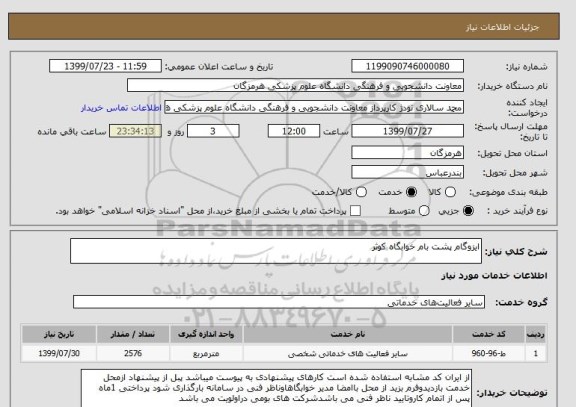Click the deadline date field 1399/07/27

407,131
